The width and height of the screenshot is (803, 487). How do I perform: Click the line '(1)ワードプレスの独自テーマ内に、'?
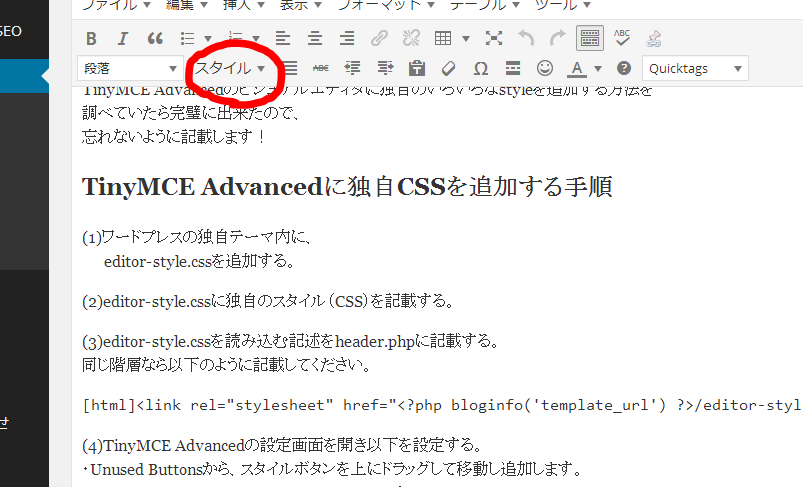197,237
